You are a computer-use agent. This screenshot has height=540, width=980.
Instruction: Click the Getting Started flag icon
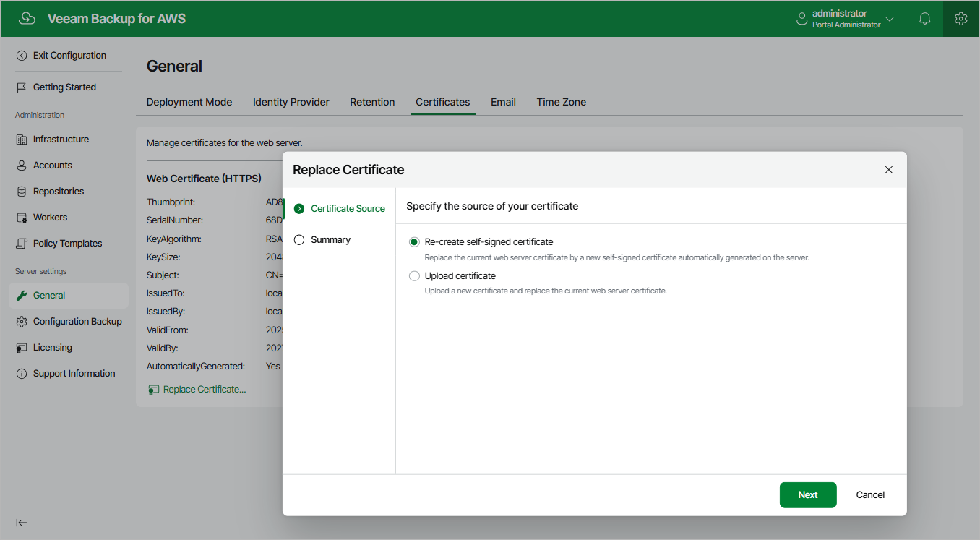[x=22, y=87]
